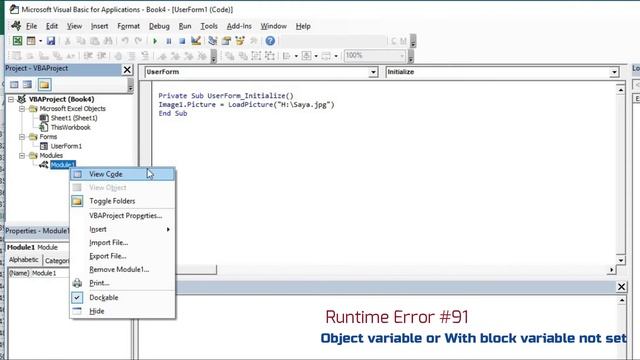Collapse the VBAProject (Book4) tree node

pos(11,99)
